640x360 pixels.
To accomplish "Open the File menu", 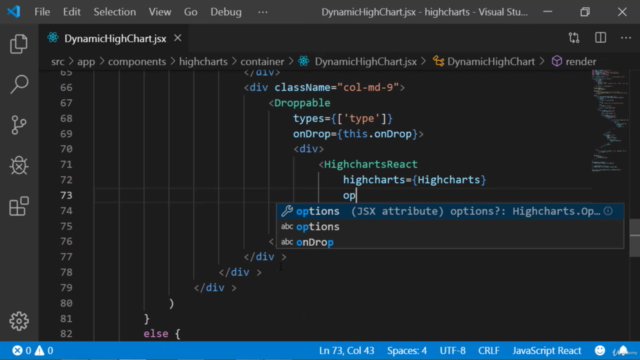I will tap(42, 12).
